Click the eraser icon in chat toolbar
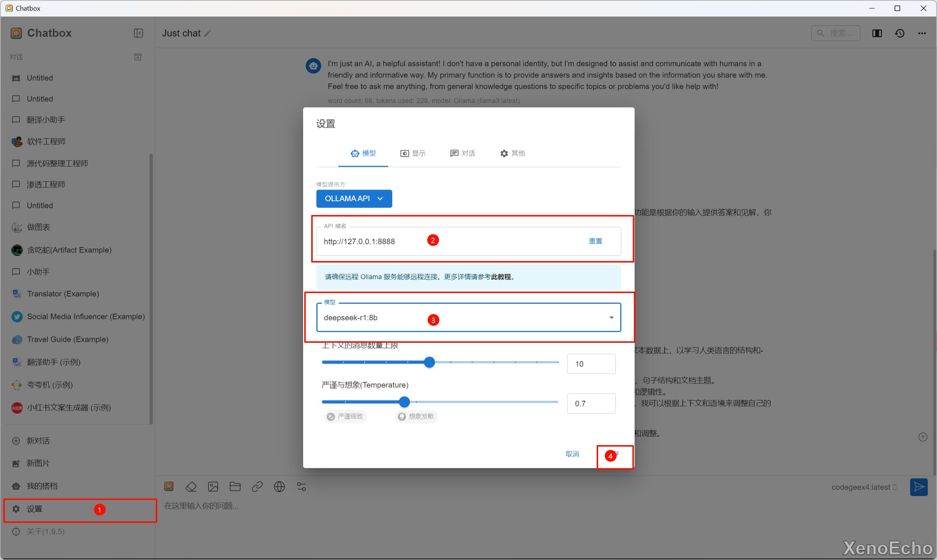The height and width of the screenshot is (560, 937). coord(191,487)
